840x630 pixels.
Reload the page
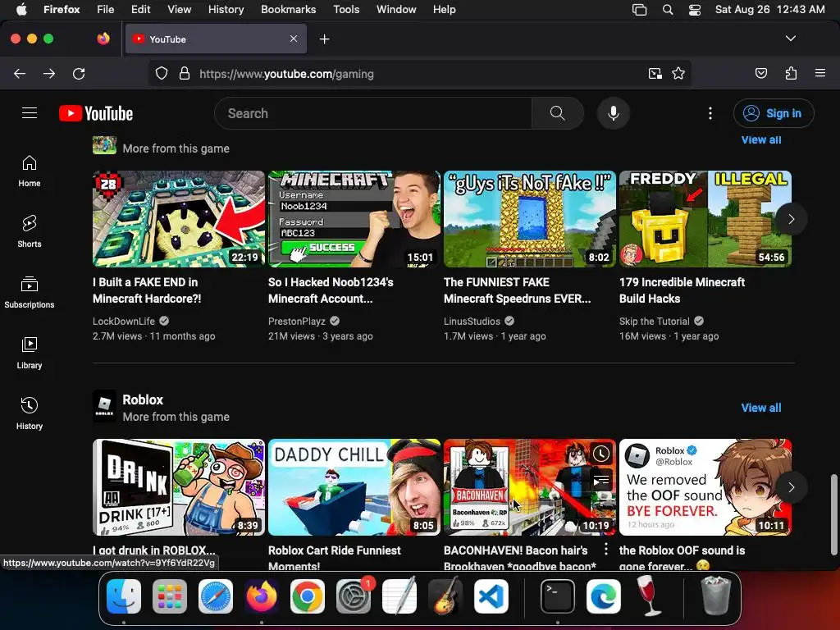79,73
